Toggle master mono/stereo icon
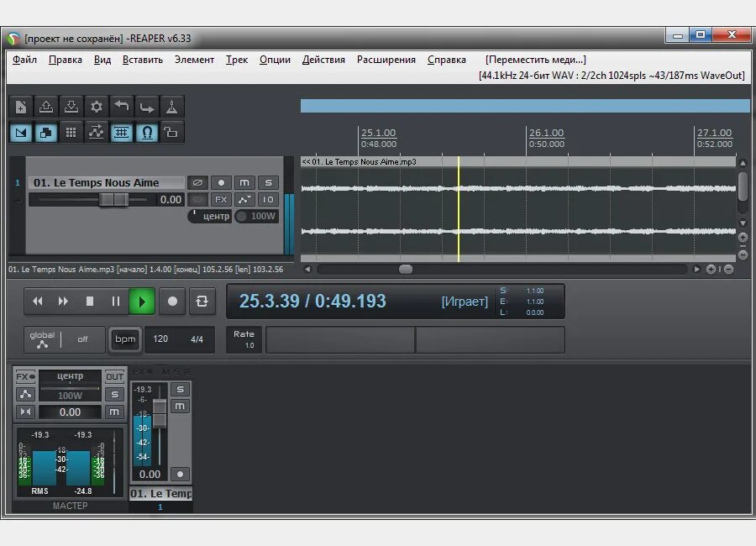This screenshot has height=546, width=756. click(25, 412)
